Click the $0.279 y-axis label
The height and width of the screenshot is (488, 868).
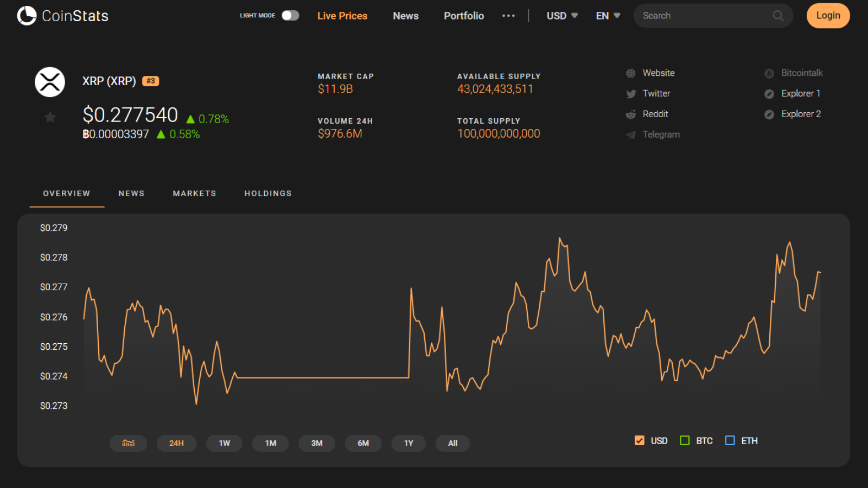(54, 228)
